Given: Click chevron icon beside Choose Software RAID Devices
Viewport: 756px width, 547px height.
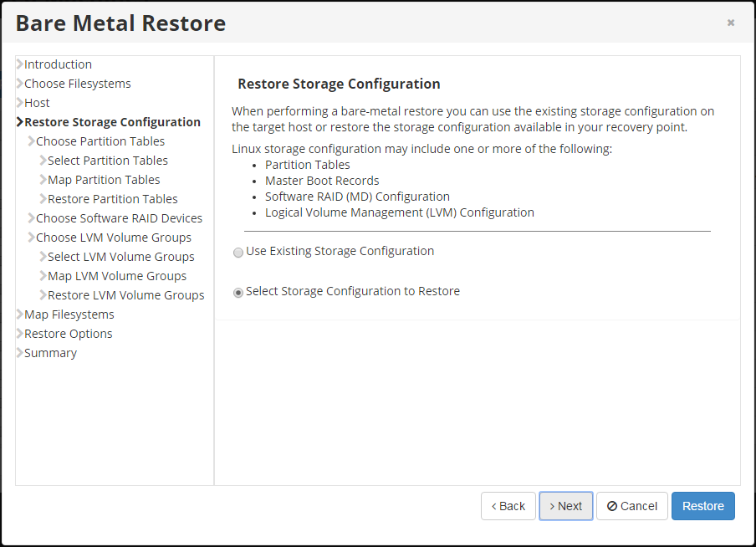Looking at the screenshot, I should pyautogui.click(x=32, y=218).
